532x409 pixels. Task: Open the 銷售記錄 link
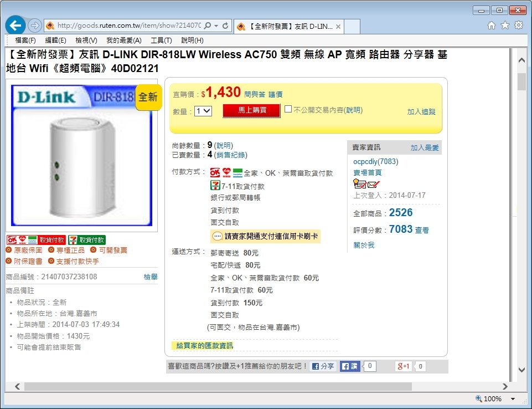click(x=231, y=155)
